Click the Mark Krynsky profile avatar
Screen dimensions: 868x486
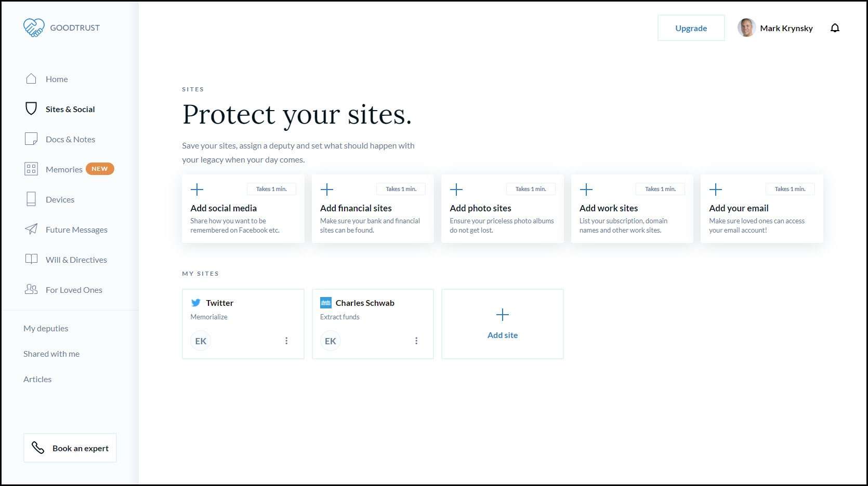point(746,28)
